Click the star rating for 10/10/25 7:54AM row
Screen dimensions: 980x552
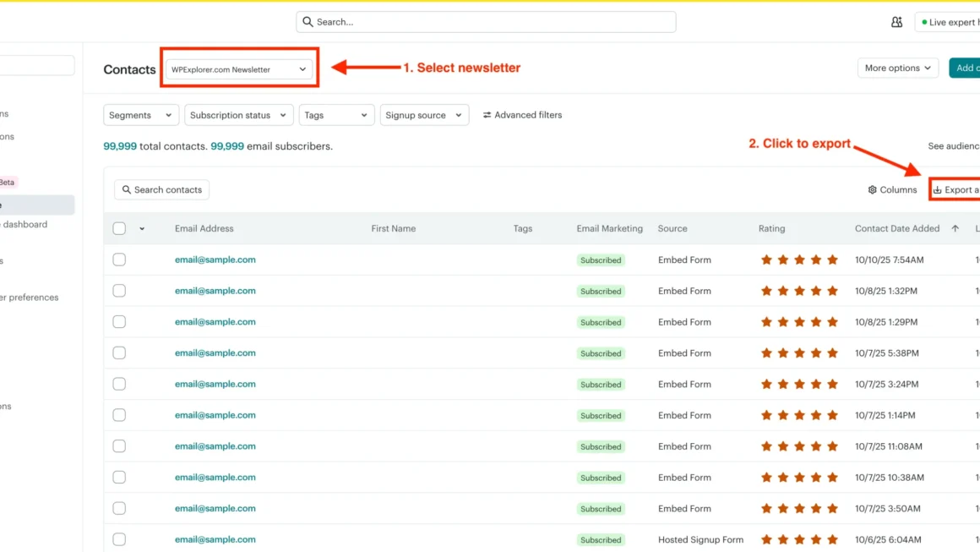(798, 260)
